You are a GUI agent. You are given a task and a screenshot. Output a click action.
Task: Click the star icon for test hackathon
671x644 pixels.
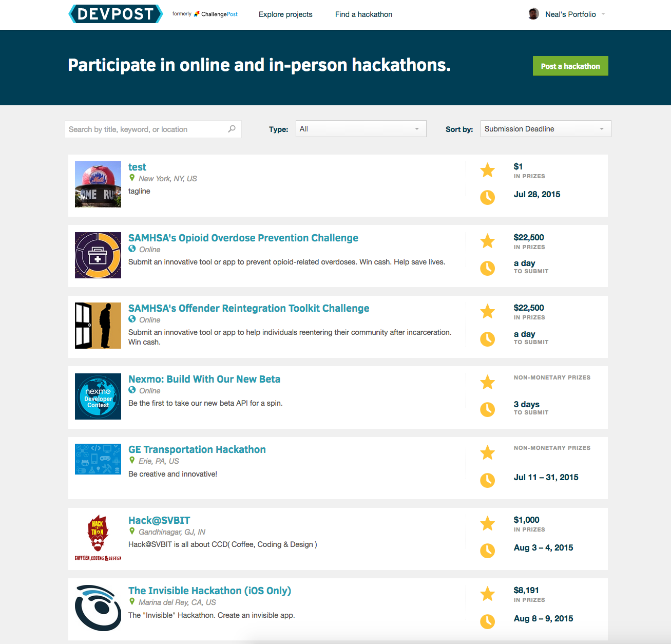click(x=487, y=170)
